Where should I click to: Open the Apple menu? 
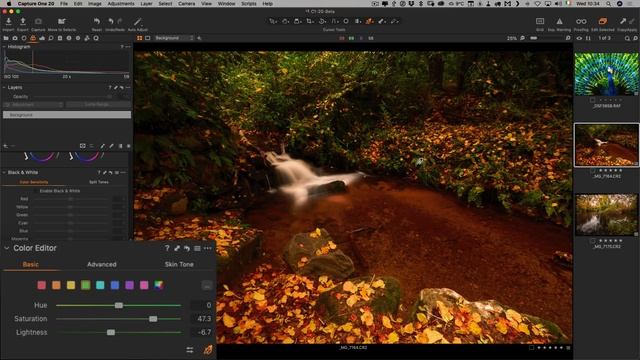point(9,3)
